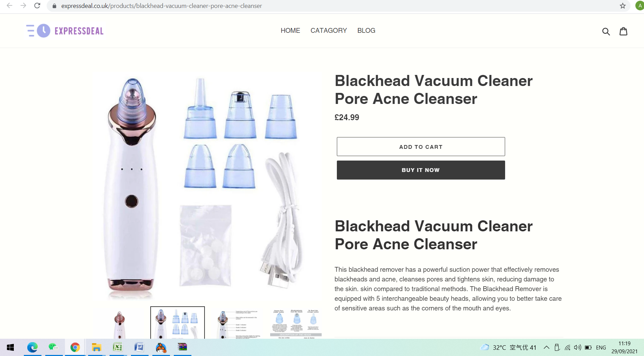The image size is (644, 356).
Task: Click the site padlock security icon
Action: pos(54,6)
